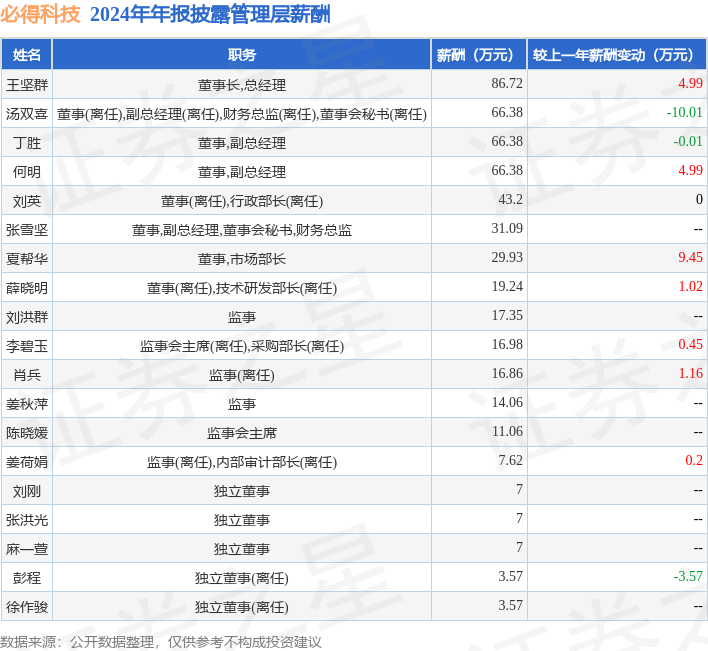This screenshot has height=651, width=708.
Task: Click the name 姜秋萍
Action: (x=27, y=404)
